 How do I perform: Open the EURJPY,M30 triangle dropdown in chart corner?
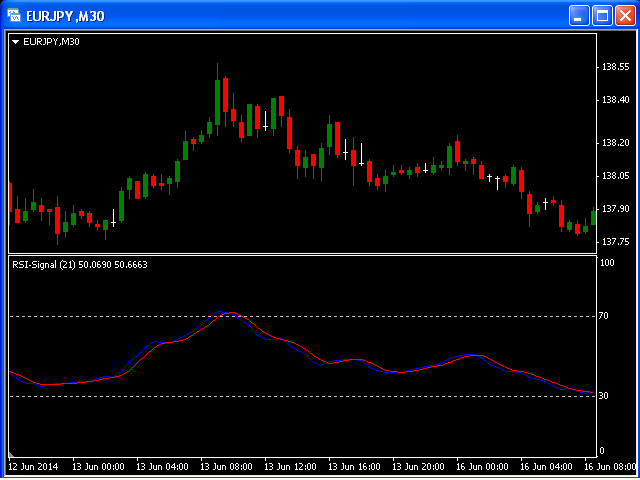[15, 41]
